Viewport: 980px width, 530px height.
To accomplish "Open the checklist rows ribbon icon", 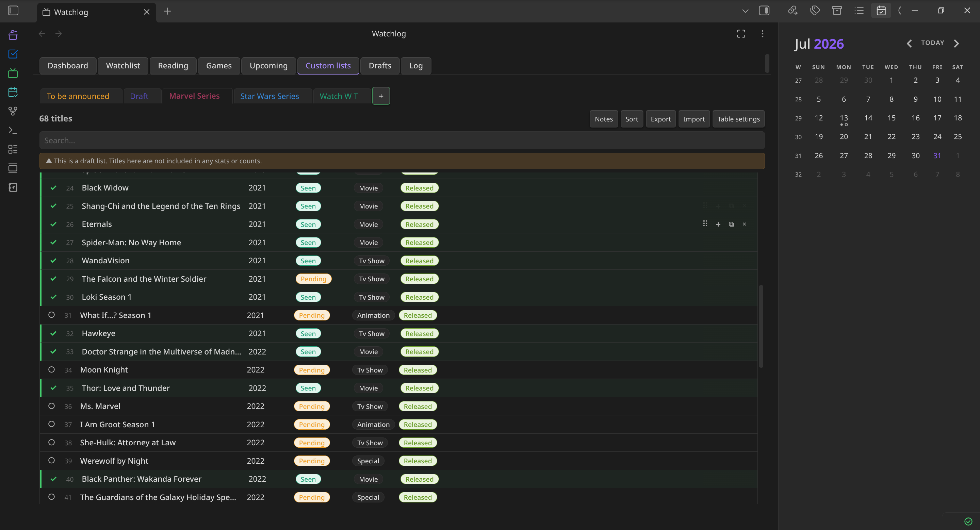I will click(x=13, y=149).
